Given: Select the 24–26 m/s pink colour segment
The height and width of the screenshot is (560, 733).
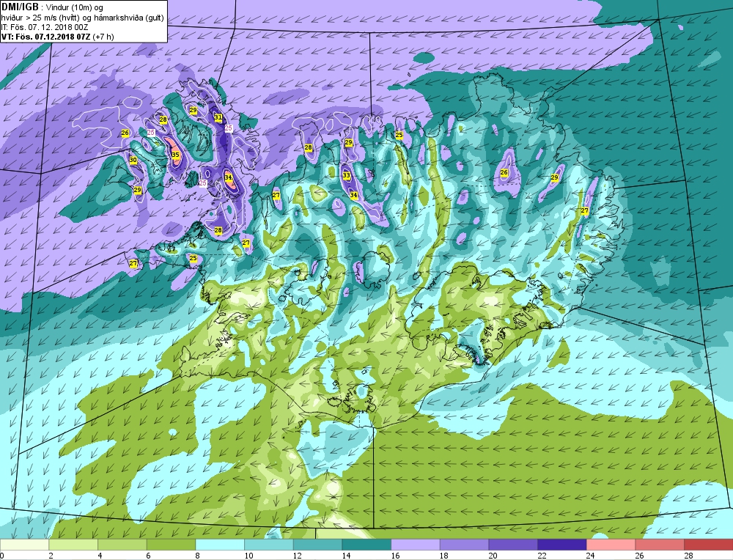Looking at the screenshot, I should click(x=611, y=545).
